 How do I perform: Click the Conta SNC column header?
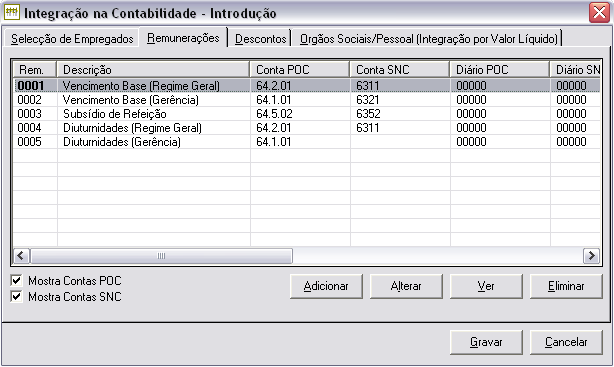(x=399, y=70)
